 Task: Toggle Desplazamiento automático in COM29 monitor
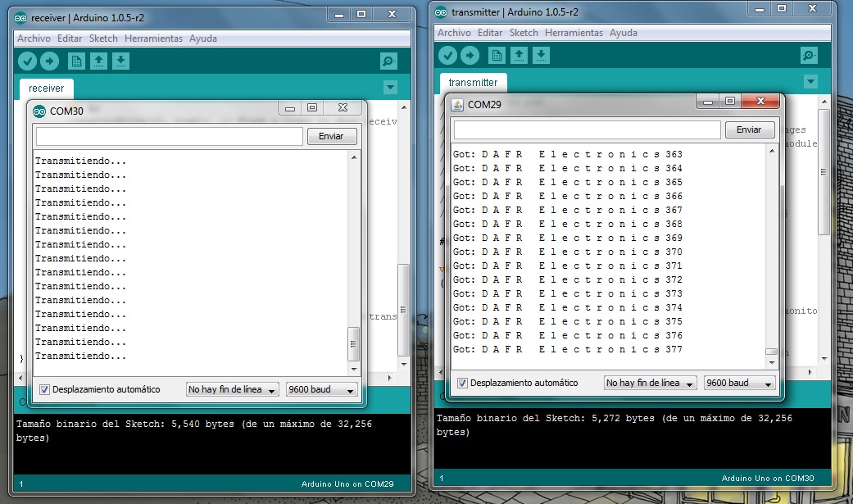[x=462, y=383]
